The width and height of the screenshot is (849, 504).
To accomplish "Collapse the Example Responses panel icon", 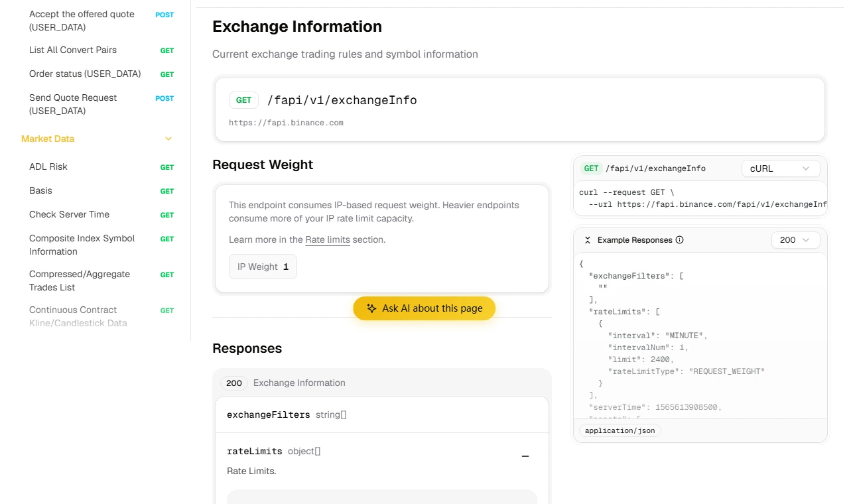I will click(x=587, y=240).
